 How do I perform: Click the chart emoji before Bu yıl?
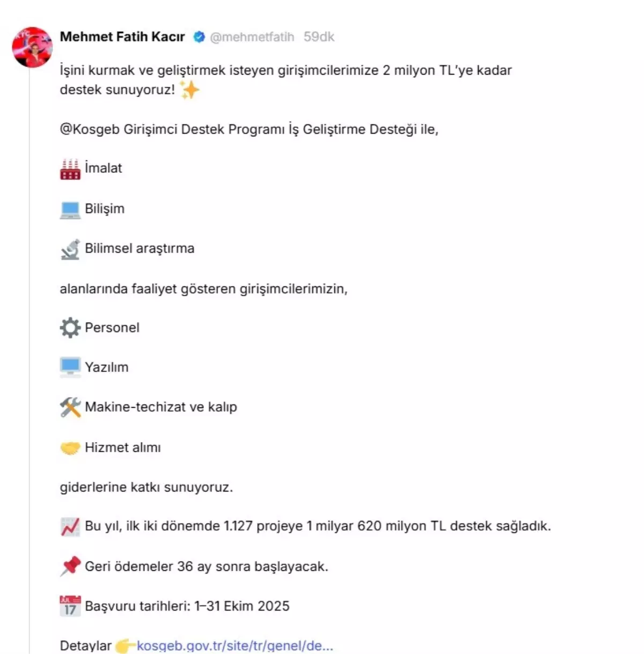coord(70,526)
